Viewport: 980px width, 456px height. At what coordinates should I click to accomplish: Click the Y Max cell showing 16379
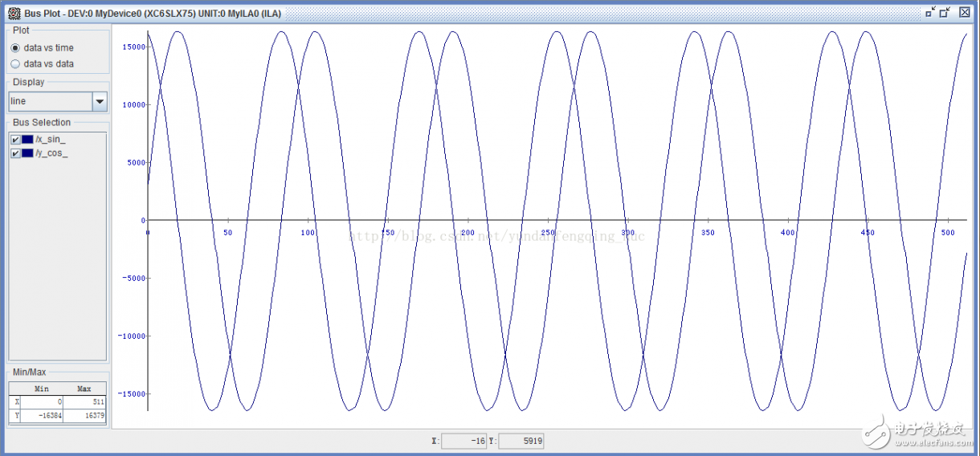tap(84, 416)
